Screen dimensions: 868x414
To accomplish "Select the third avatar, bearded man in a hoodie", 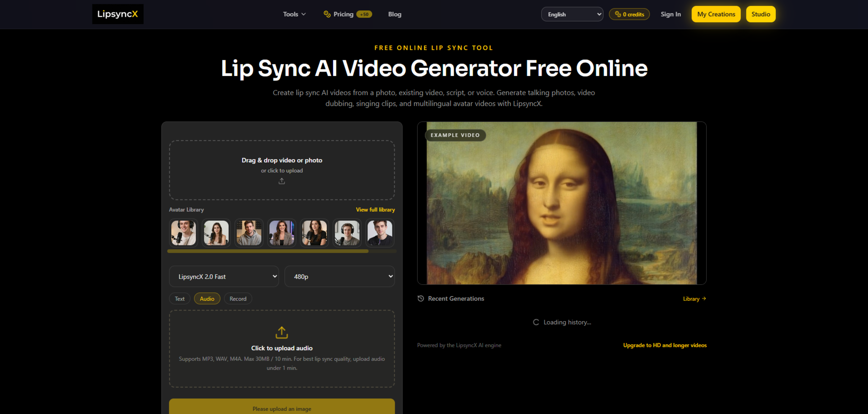I will (x=249, y=233).
